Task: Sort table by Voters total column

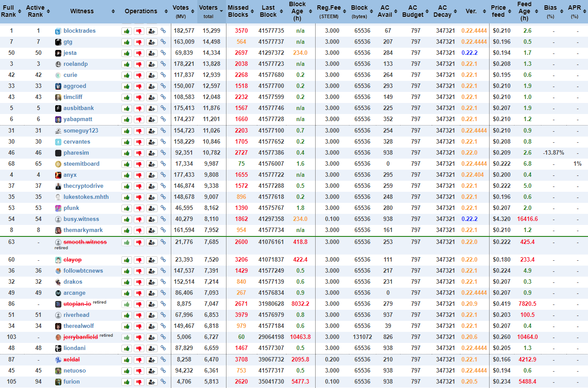Action: 208,11
